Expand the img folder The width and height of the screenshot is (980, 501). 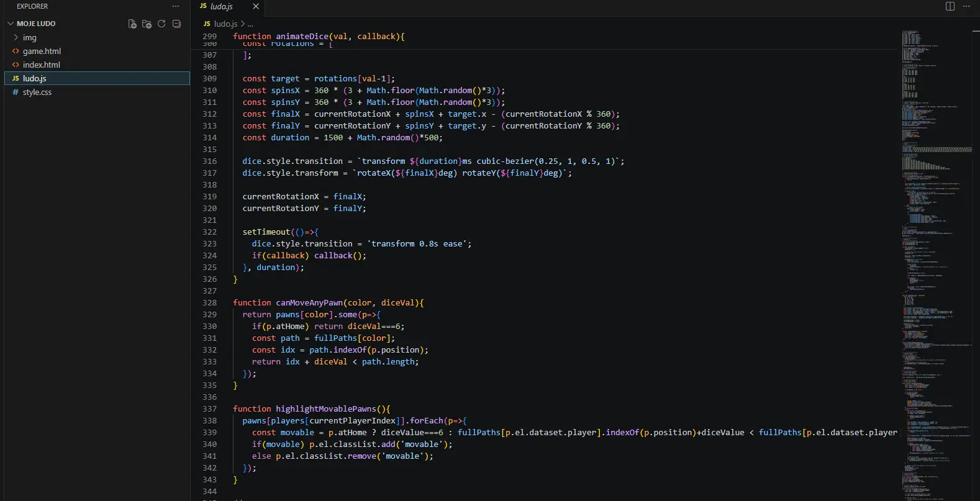click(29, 38)
